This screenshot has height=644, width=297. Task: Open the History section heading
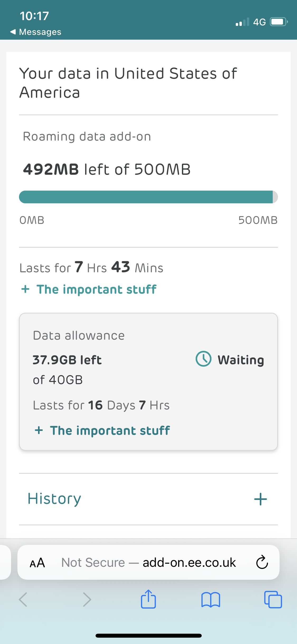coord(54,499)
